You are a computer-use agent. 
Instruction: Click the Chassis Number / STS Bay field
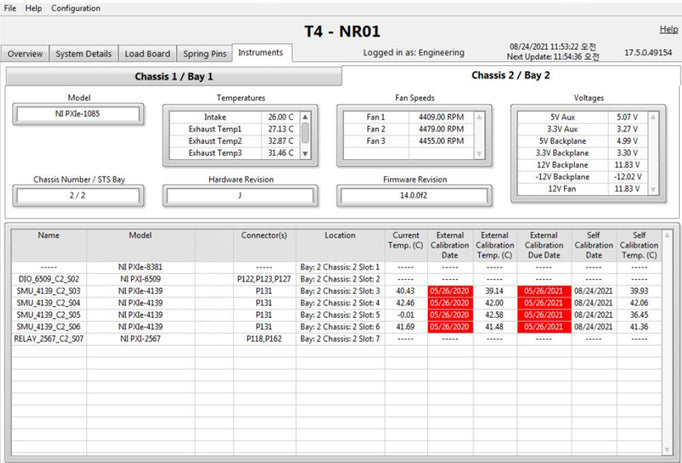coord(78,196)
